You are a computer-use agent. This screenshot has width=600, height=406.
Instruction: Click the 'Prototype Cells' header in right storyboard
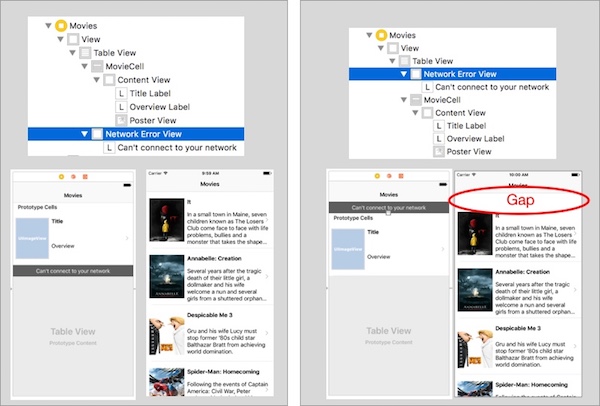(x=353, y=218)
